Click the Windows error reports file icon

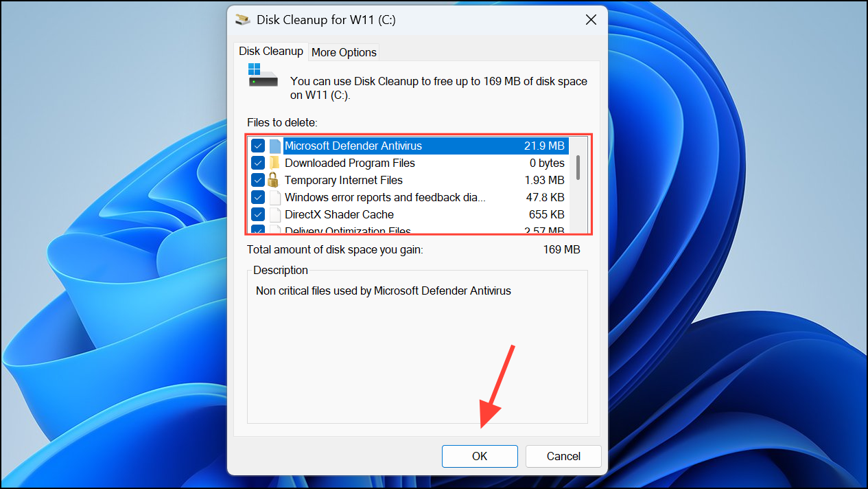click(275, 197)
